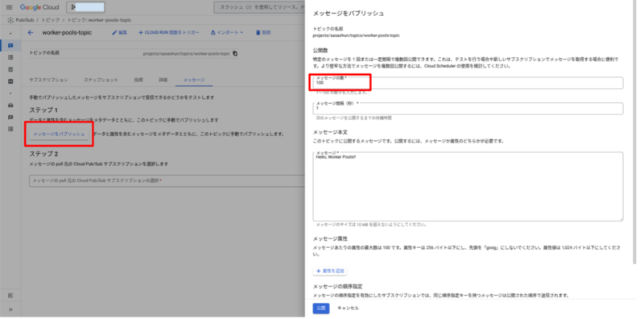Click the publish panel vertical scrollbar
644x319 pixels.
(x=634, y=131)
